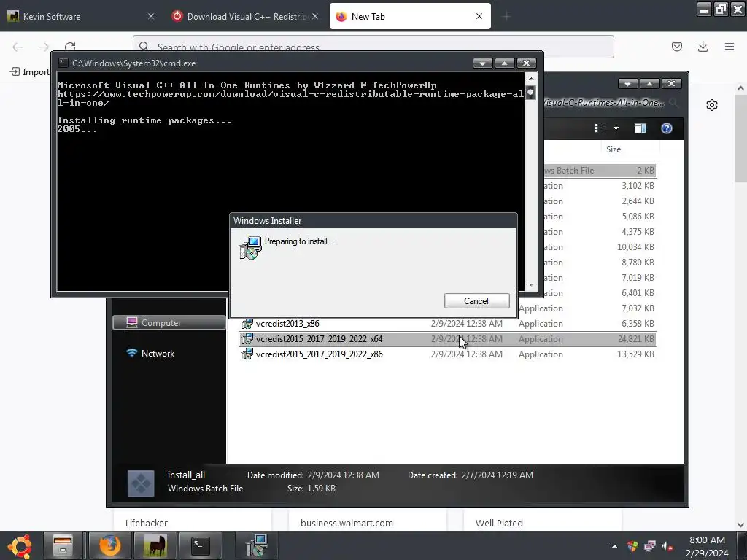Image resolution: width=747 pixels, height=560 pixels.
Task: Minimize the Explorer window
Action: (627, 83)
